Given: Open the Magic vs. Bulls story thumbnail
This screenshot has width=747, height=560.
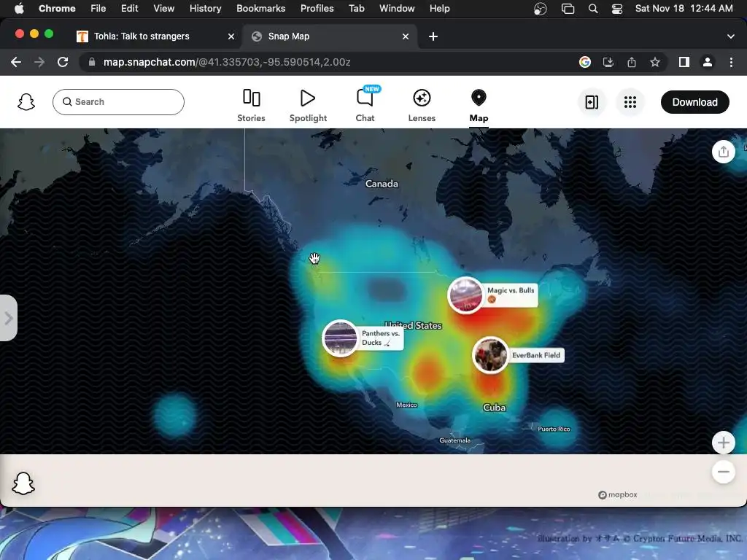Looking at the screenshot, I should (x=465, y=295).
